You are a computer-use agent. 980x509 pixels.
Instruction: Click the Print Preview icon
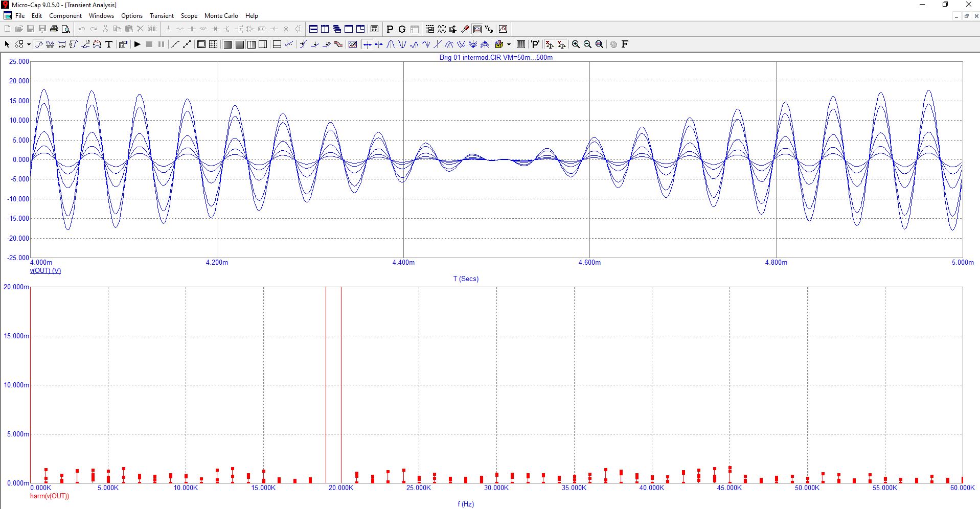pos(66,29)
